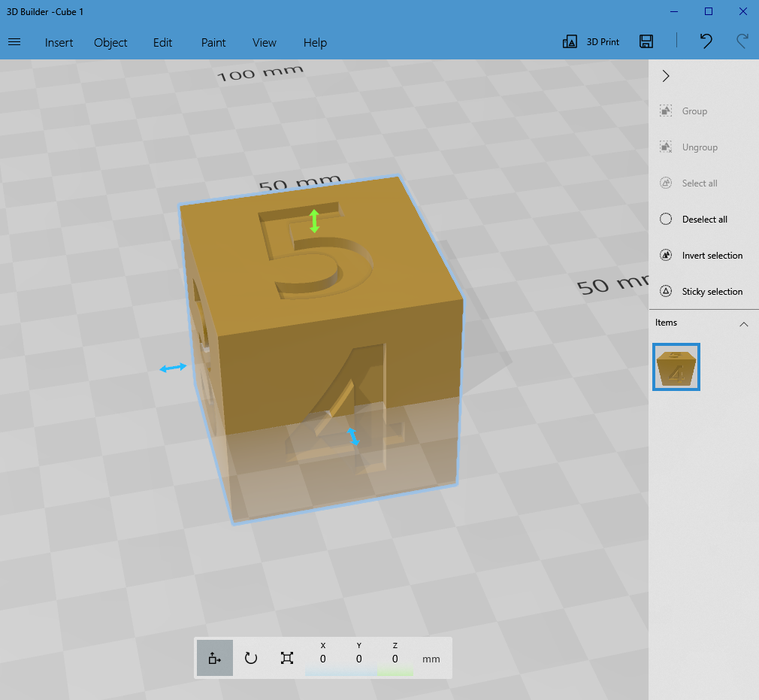Open the hamburger menu

pos(14,42)
